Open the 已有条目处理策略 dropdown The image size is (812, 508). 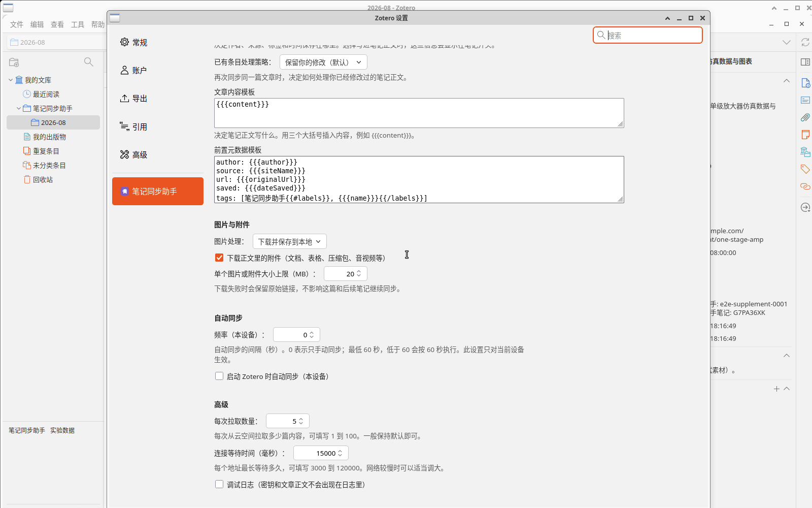click(x=323, y=62)
